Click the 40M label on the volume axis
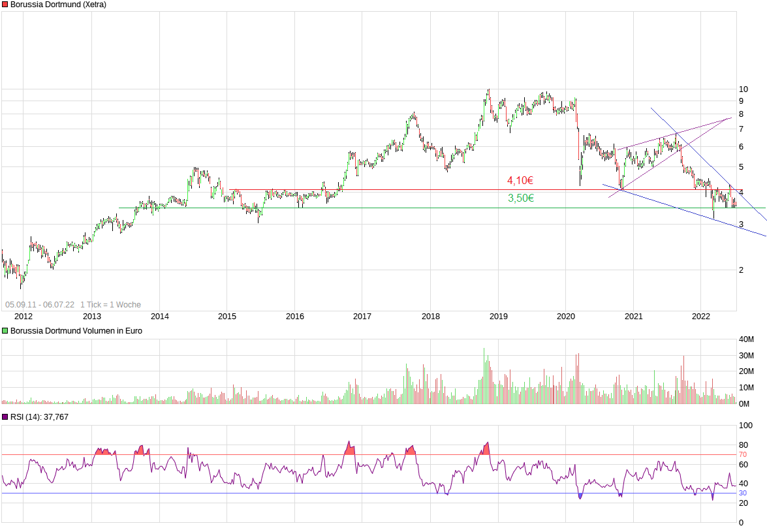 (746, 339)
